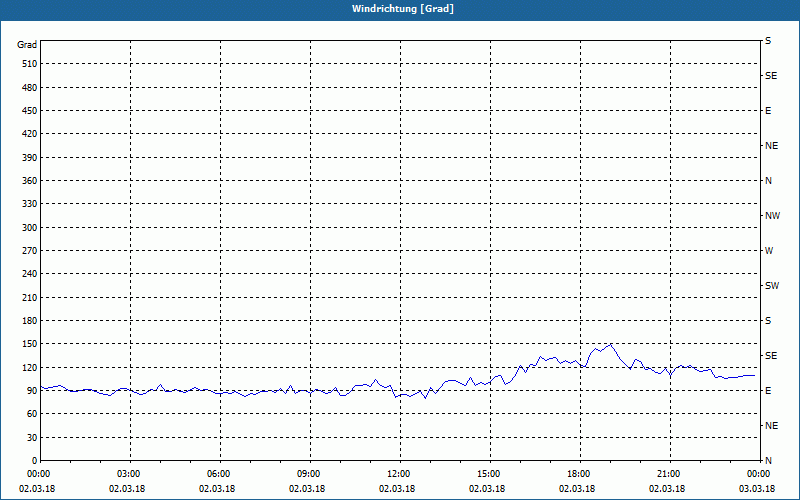
Task: Select the 150 y-axis value
Action: 30,344
